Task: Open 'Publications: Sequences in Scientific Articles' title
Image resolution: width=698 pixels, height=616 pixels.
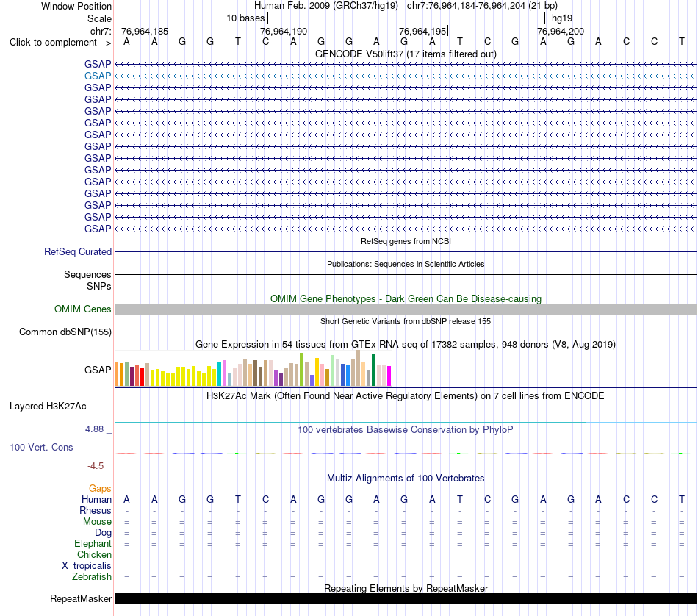Action: click(406, 264)
